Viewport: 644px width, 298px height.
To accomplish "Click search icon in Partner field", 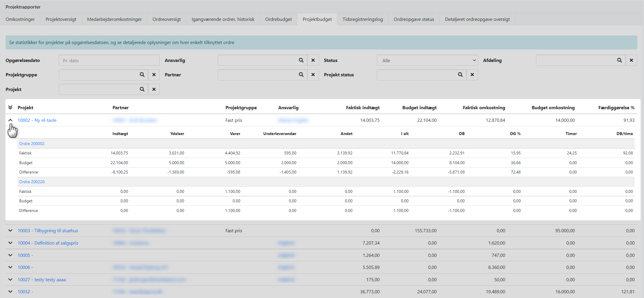I will (301, 75).
